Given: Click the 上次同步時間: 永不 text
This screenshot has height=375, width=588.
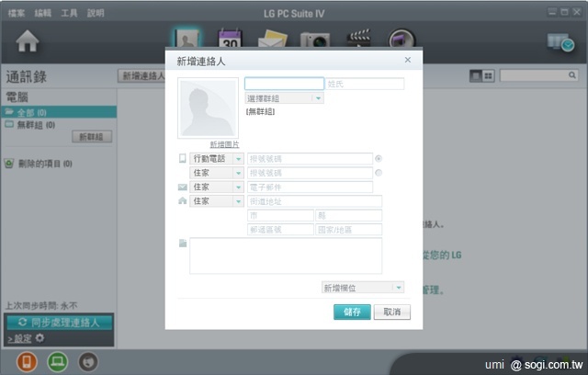Looking at the screenshot, I should tap(41, 306).
